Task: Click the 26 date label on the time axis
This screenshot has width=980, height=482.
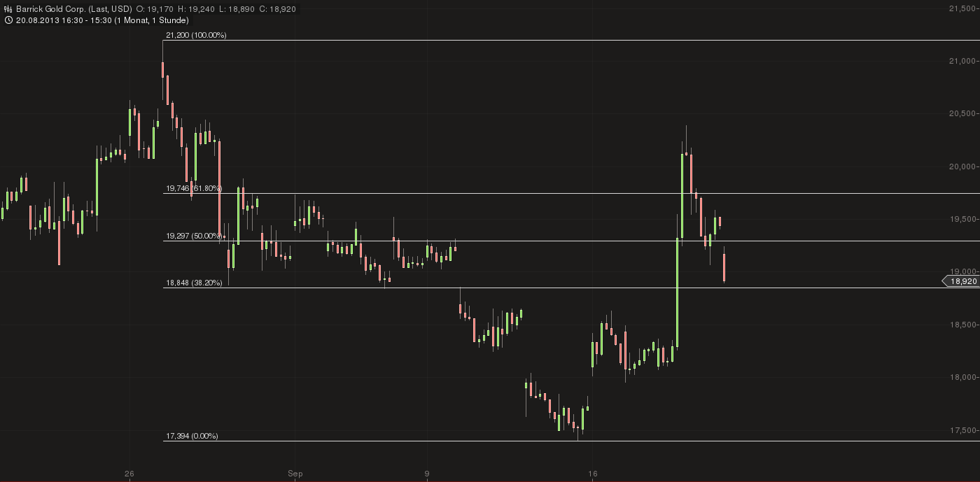Action: click(129, 474)
